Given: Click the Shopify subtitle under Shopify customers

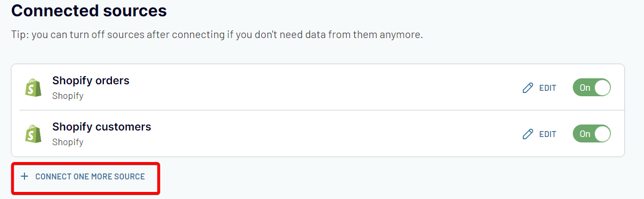Looking at the screenshot, I should click(x=68, y=142).
